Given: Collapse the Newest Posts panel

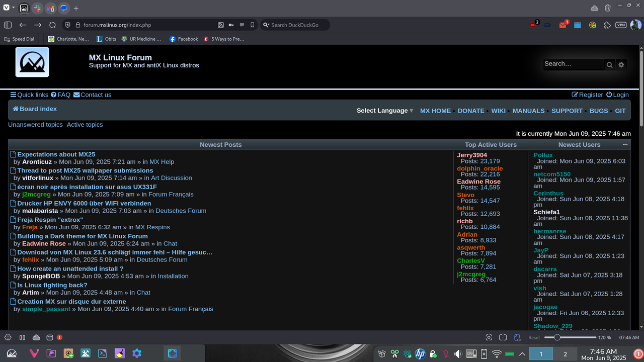Looking at the screenshot, I should (x=625, y=144).
